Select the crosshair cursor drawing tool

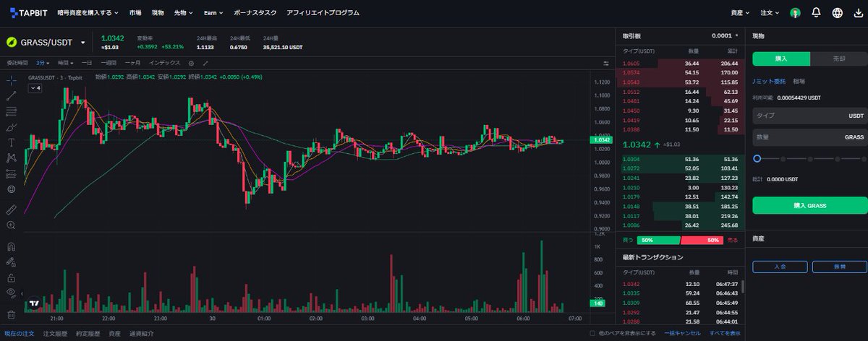pos(11,79)
